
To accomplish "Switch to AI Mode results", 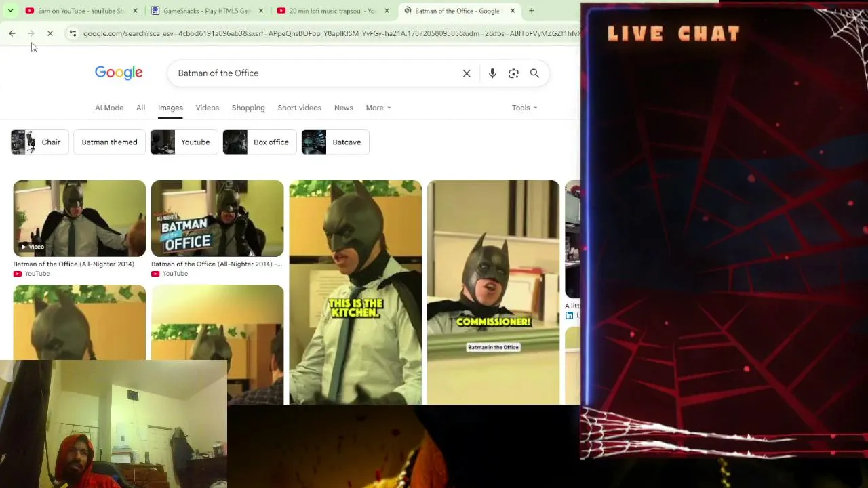I will tap(109, 108).
